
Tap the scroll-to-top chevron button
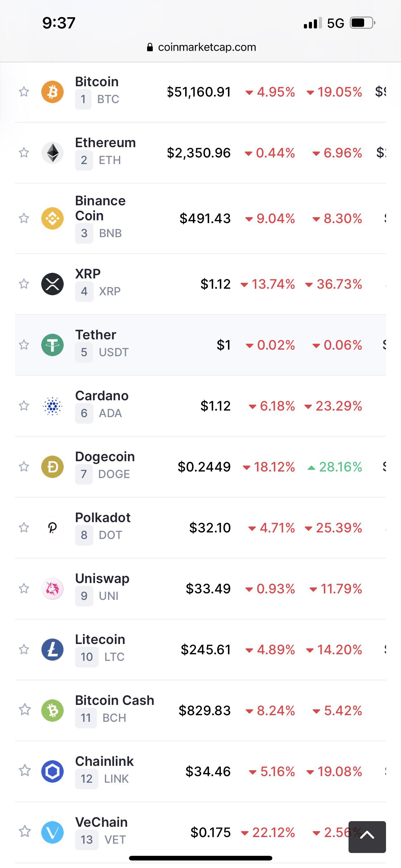(367, 837)
